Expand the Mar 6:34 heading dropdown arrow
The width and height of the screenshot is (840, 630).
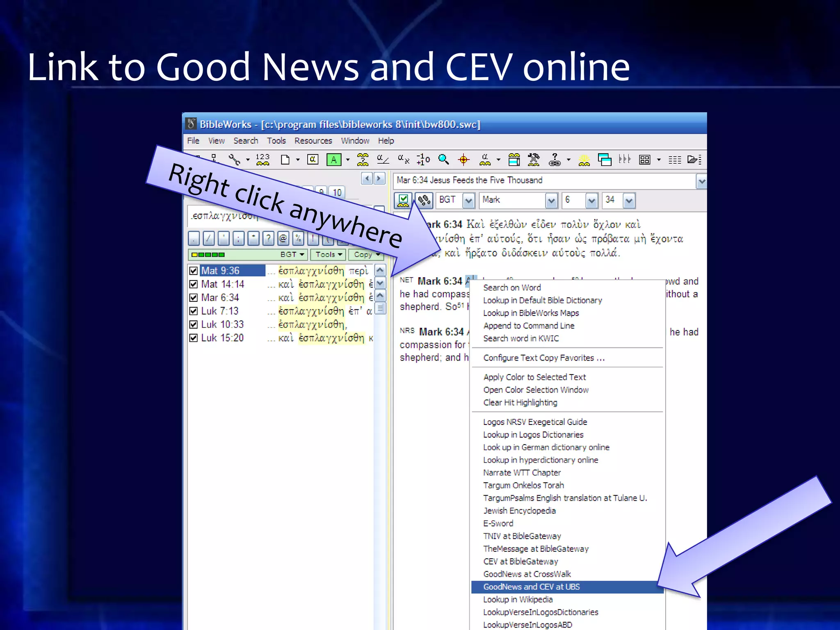tap(702, 181)
